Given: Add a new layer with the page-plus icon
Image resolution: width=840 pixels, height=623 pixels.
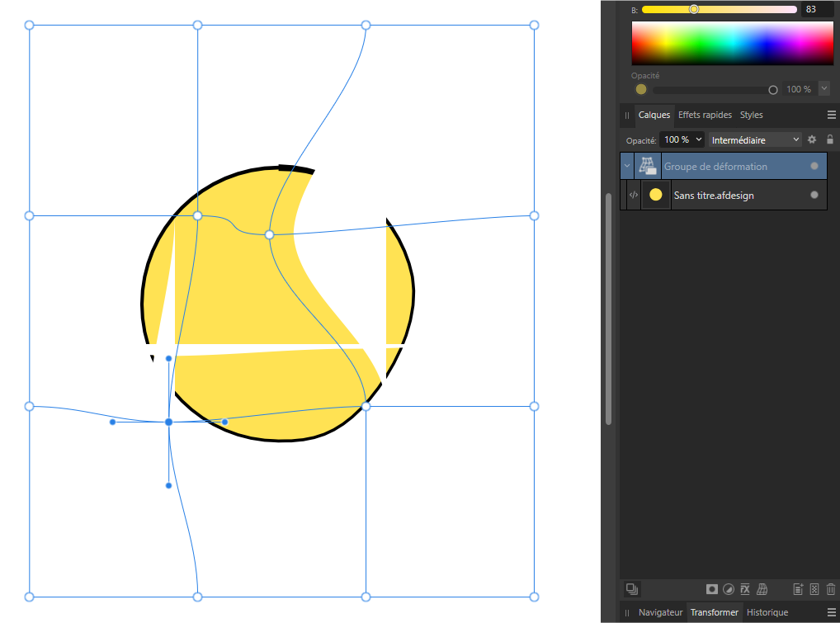Looking at the screenshot, I should point(798,589).
